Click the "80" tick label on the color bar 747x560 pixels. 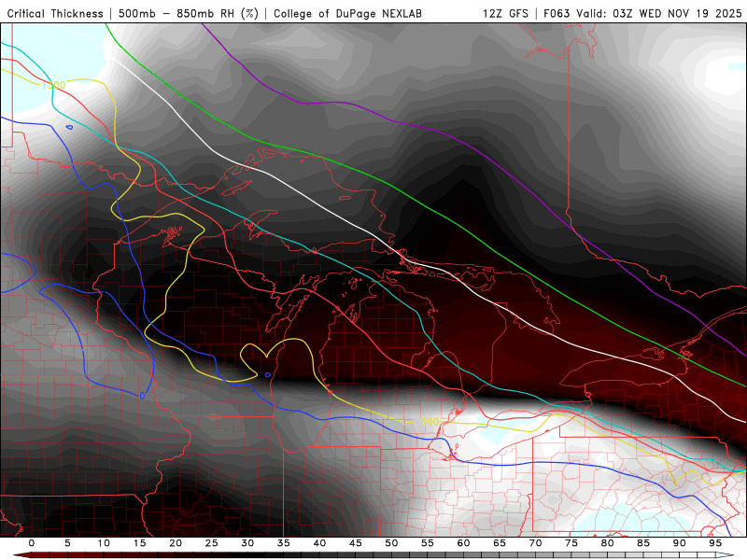608,543
